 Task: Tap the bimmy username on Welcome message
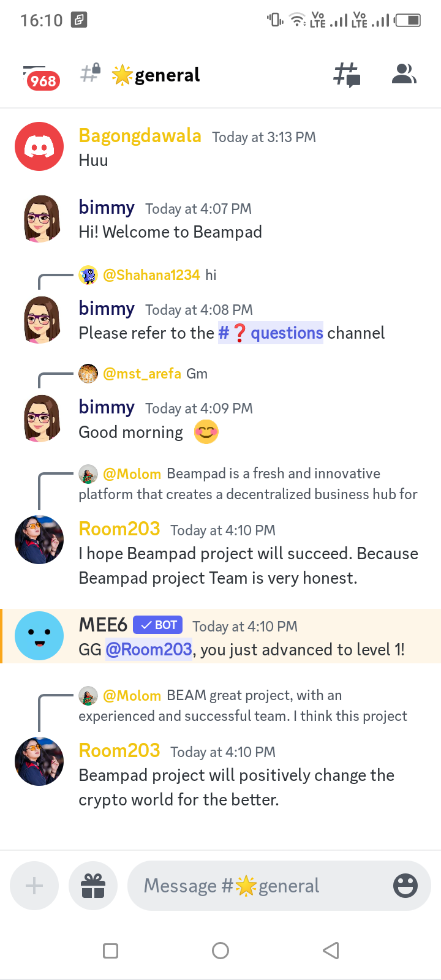pyautogui.click(x=107, y=208)
